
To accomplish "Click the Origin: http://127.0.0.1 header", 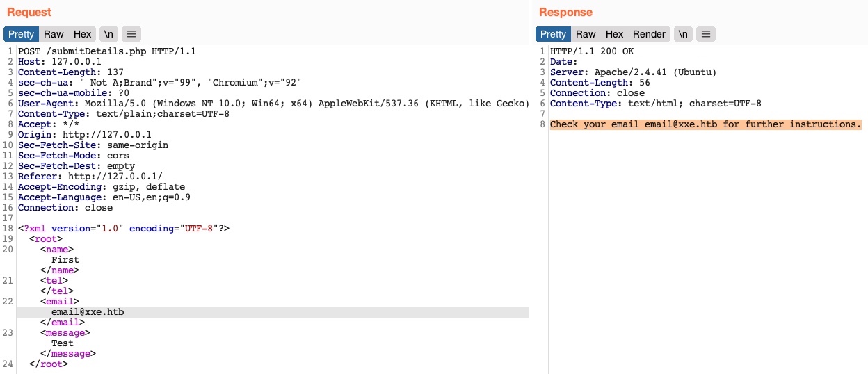I will 85,135.
